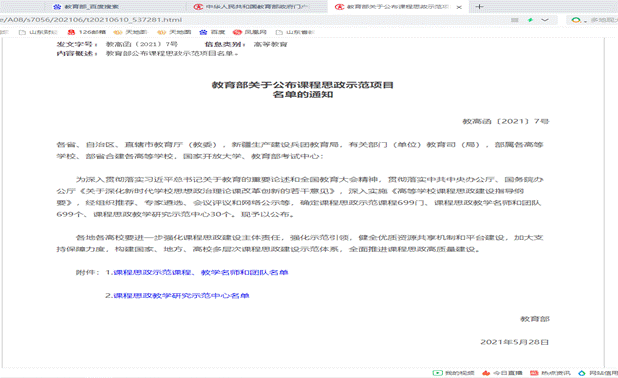Click the reader mode icon in address bar
Screen dimensions: 618x378
point(514,20)
